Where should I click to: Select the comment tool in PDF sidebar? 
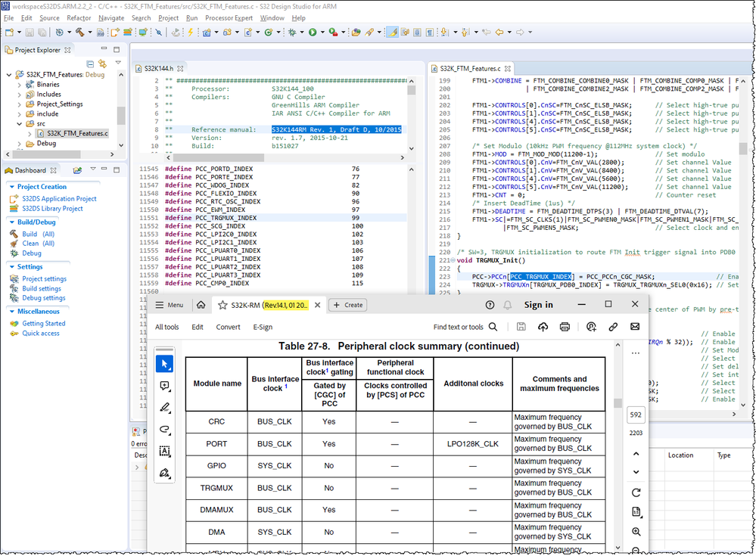165,386
